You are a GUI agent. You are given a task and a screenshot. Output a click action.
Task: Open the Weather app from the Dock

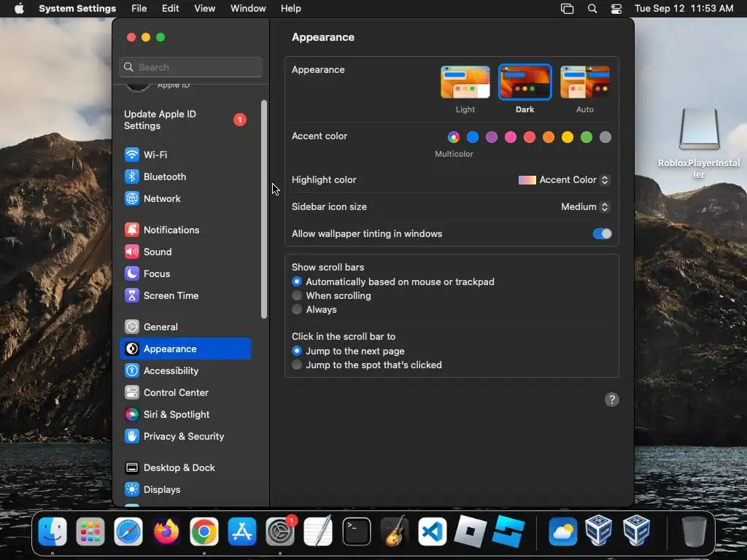click(x=562, y=532)
